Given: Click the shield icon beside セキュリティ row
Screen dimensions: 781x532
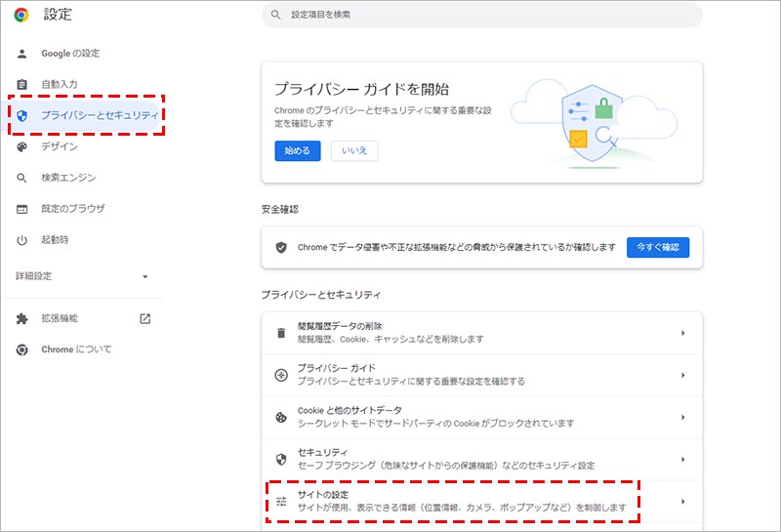Looking at the screenshot, I should [281, 459].
